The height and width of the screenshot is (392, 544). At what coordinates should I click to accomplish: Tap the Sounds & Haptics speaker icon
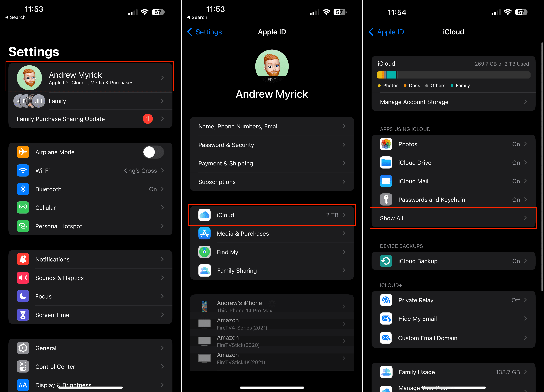pos(23,278)
